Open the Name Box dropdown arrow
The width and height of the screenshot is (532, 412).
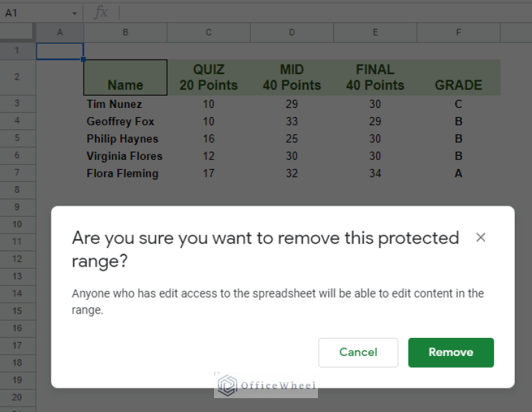point(74,13)
